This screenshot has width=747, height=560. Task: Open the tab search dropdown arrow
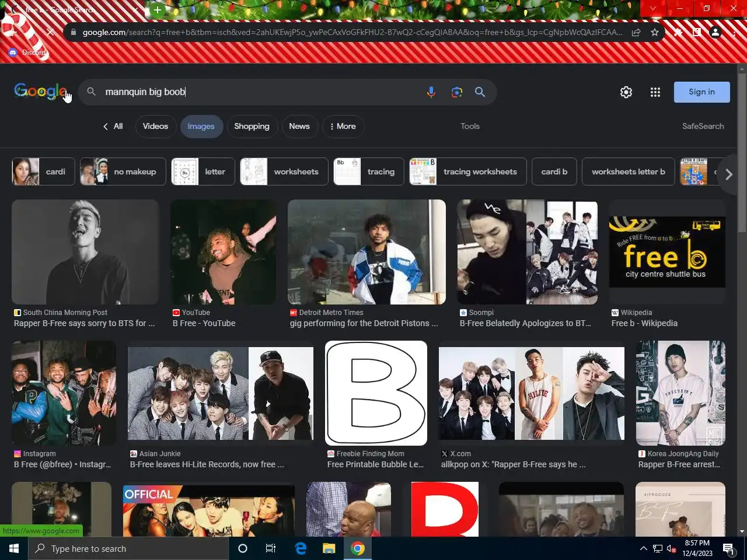point(653,8)
